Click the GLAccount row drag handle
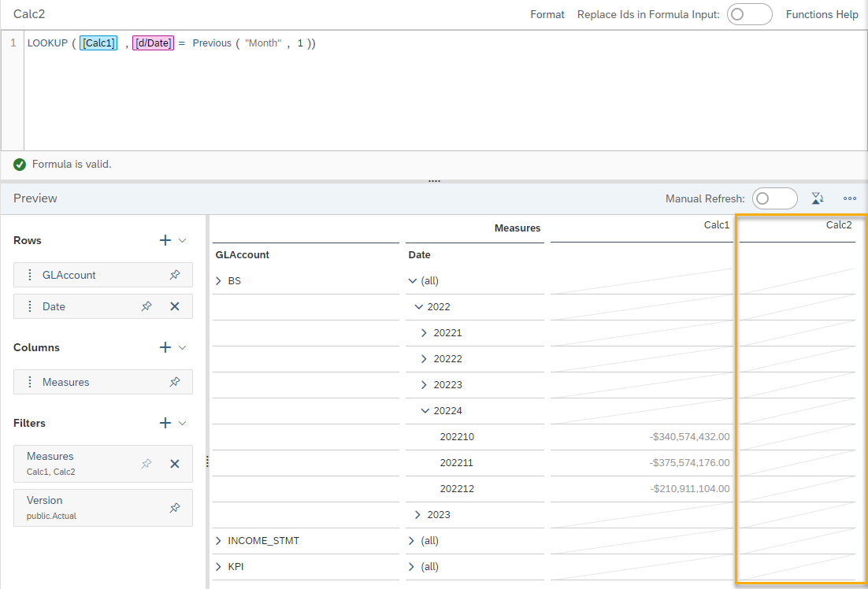Viewport: 868px width, 589px height. click(x=29, y=275)
